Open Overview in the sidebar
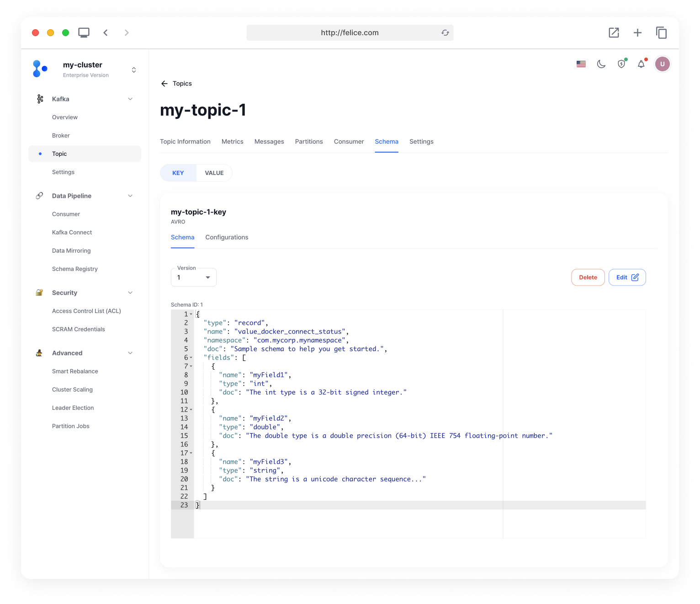 pyautogui.click(x=65, y=117)
